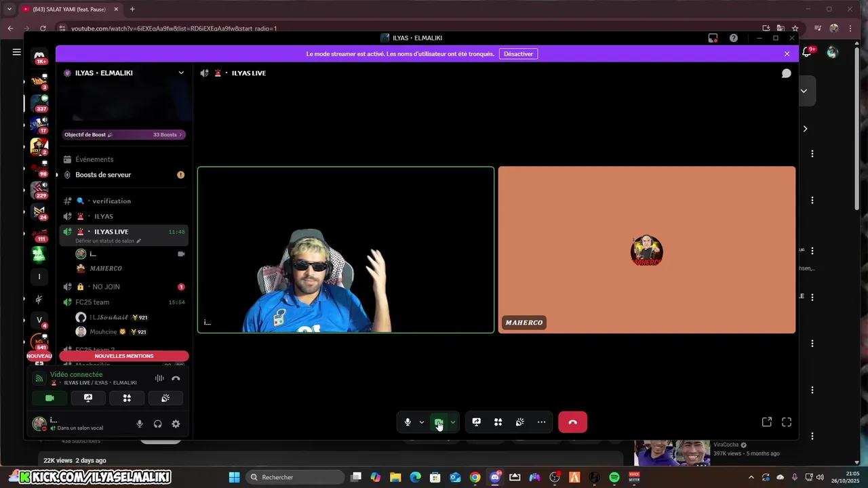Show chat with the speech bubble icon
This screenshot has height=488, width=868.
tap(786, 73)
